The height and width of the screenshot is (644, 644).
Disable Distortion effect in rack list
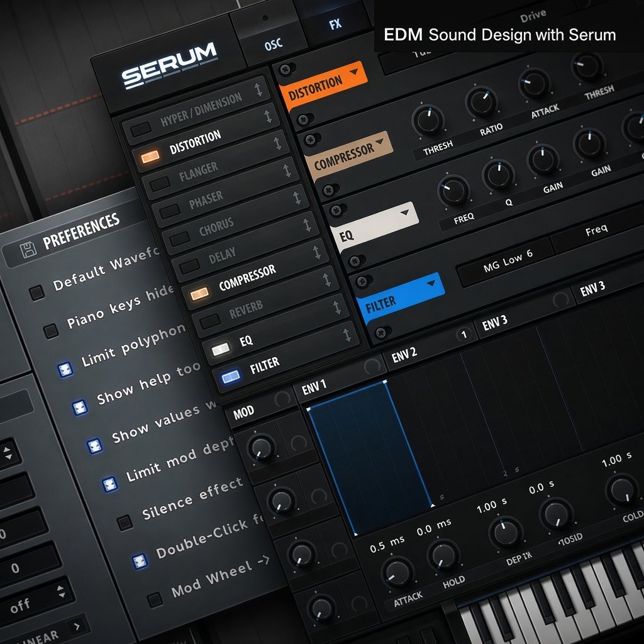click(150, 157)
